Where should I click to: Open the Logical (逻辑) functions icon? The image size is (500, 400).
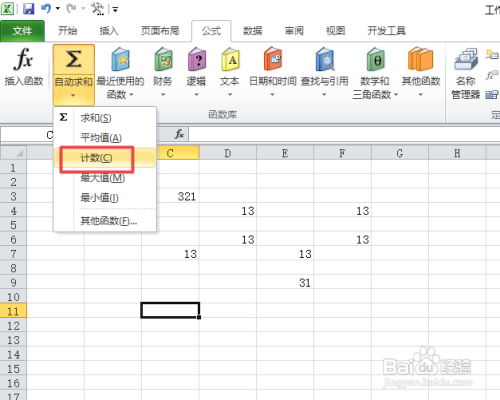click(196, 59)
